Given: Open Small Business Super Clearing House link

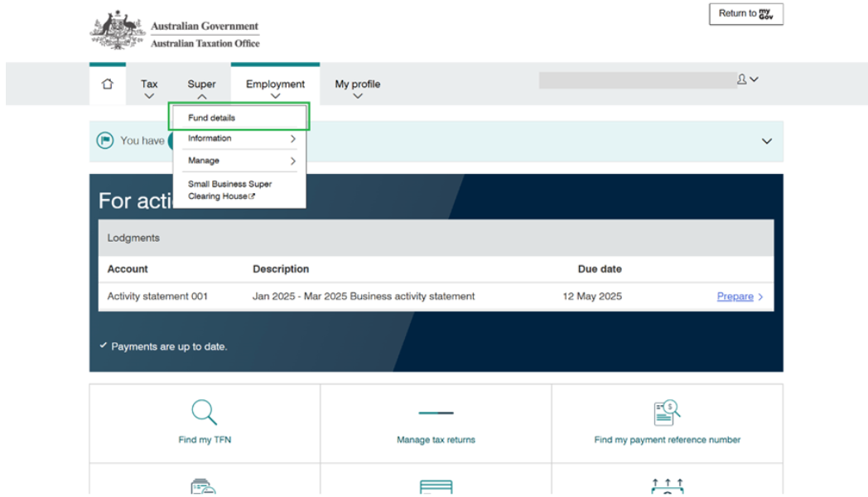Looking at the screenshot, I should click(x=229, y=190).
